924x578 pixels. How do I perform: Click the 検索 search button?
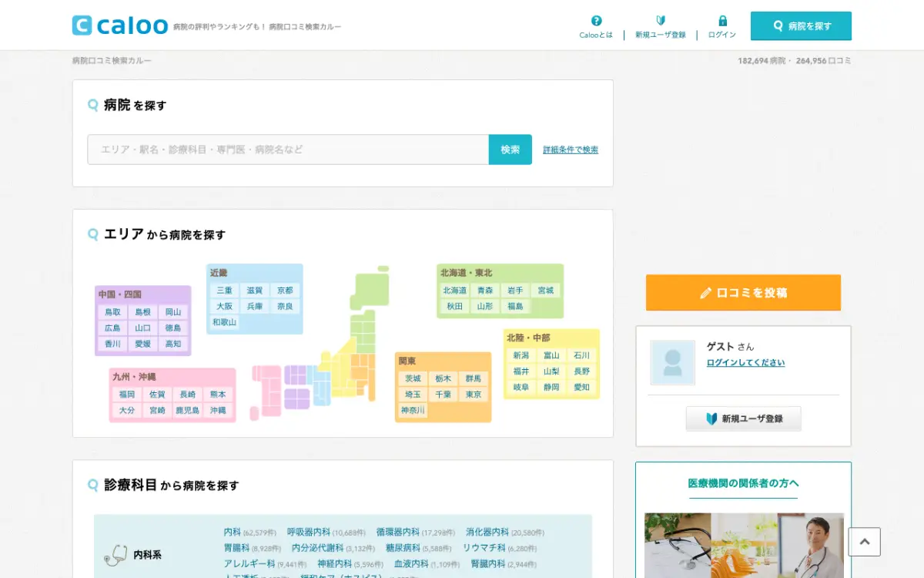pyautogui.click(x=511, y=150)
